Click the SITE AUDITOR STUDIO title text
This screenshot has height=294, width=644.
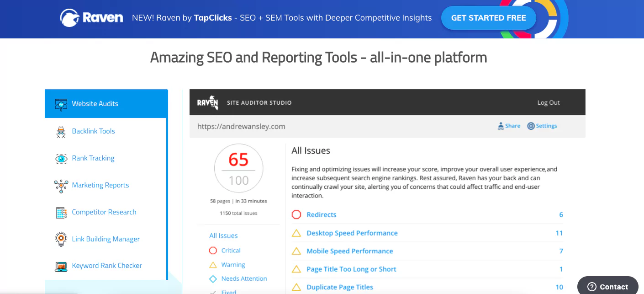259,103
